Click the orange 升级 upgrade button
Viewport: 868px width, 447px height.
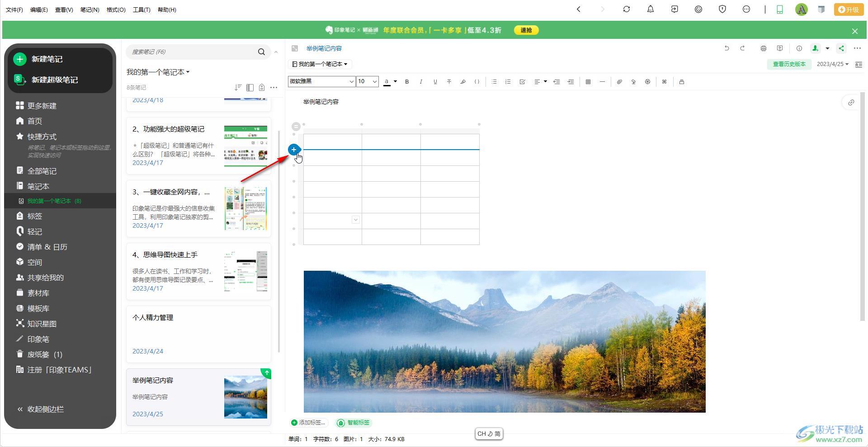click(849, 9)
